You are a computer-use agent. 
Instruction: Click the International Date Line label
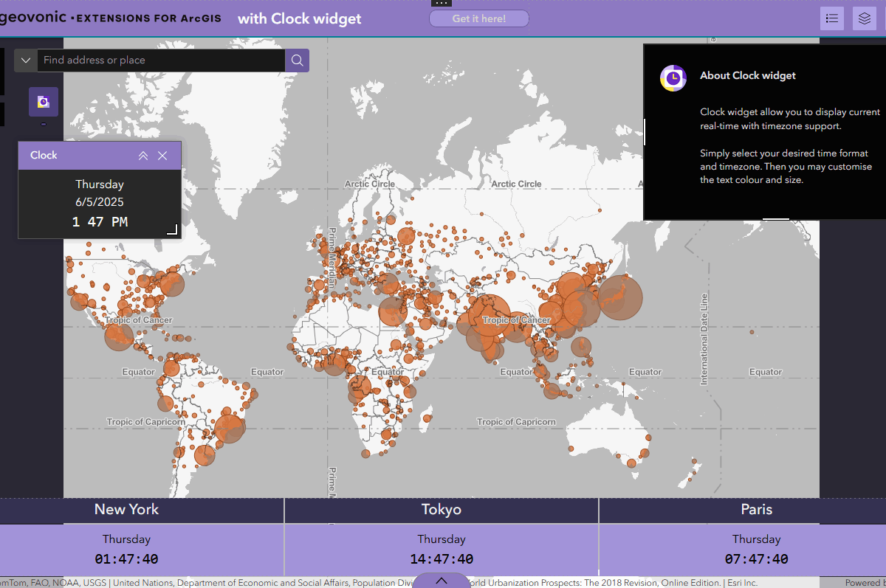coord(704,339)
